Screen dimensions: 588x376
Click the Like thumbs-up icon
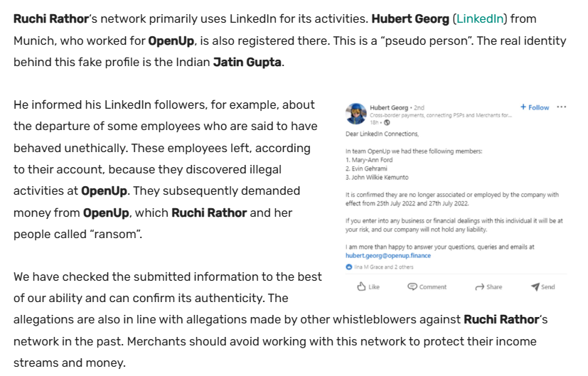click(x=361, y=286)
